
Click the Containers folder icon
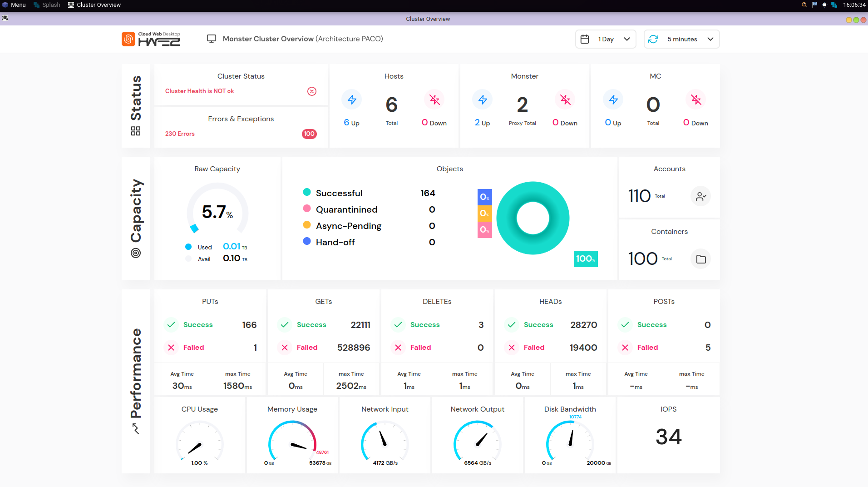coord(700,259)
